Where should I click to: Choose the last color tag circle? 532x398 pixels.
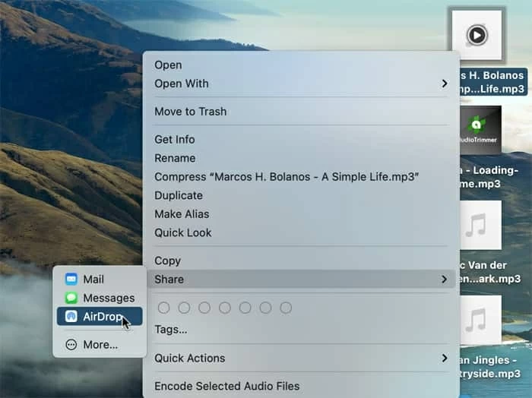pyautogui.click(x=286, y=308)
